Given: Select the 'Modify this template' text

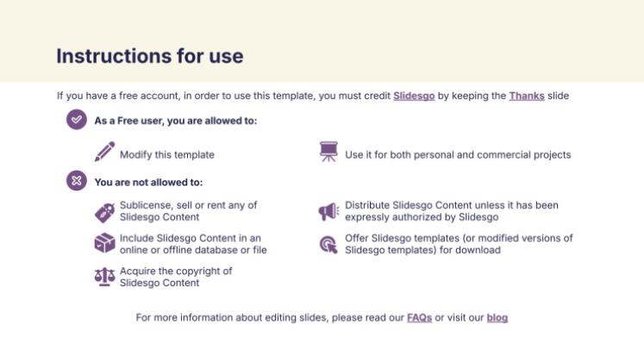Looking at the screenshot, I should (x=167, y=155).
